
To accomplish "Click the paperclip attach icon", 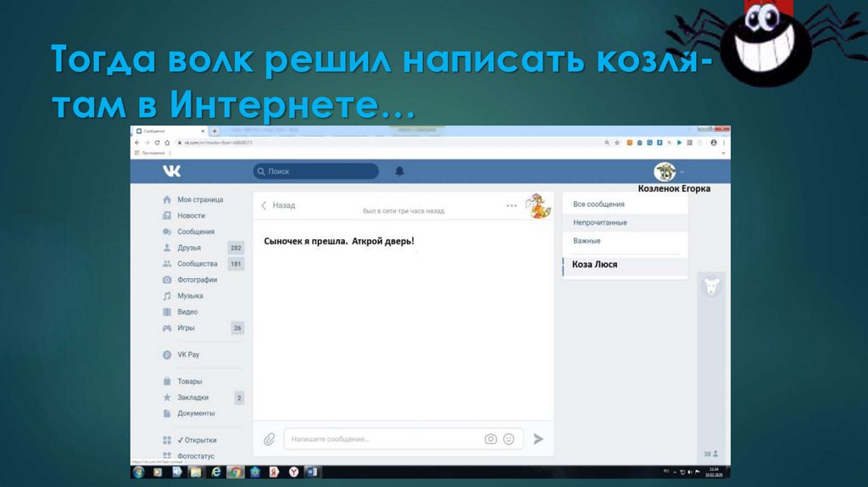I will [269, 439].
